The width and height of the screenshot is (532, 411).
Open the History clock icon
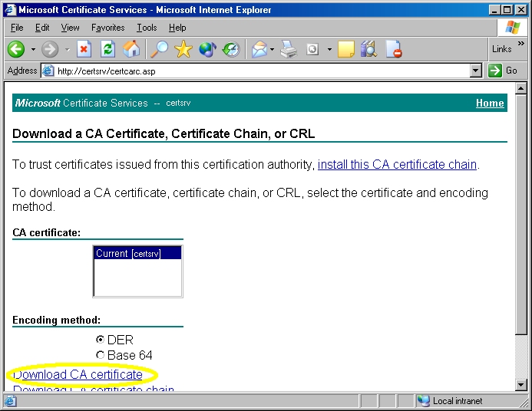231,50
